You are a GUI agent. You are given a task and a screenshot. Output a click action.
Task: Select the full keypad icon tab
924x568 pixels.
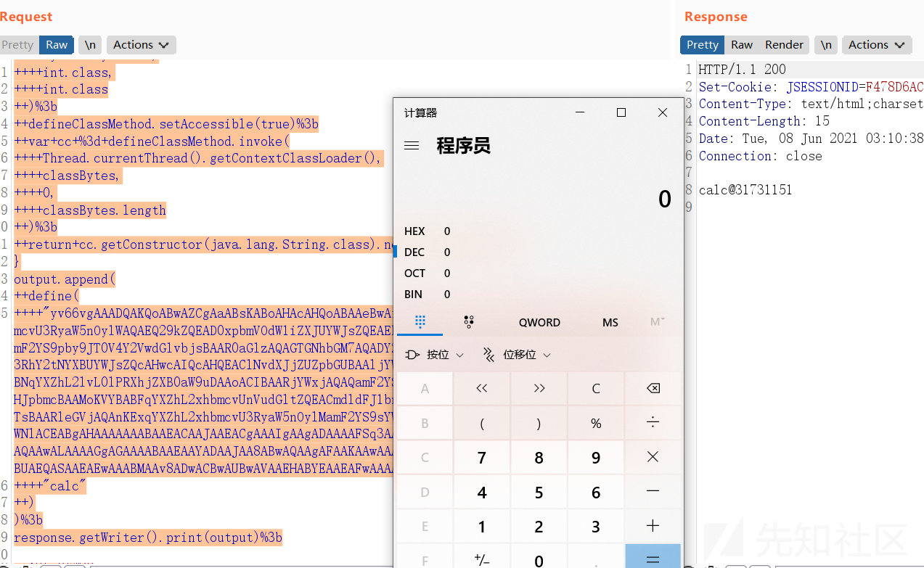click(x=420, y=322)
